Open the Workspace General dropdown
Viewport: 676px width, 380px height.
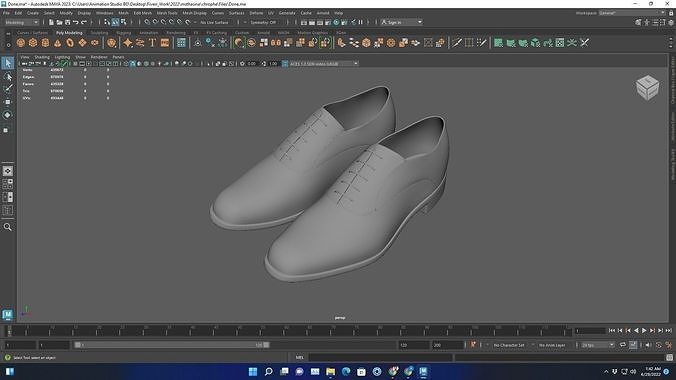click(x=632, y=13)
